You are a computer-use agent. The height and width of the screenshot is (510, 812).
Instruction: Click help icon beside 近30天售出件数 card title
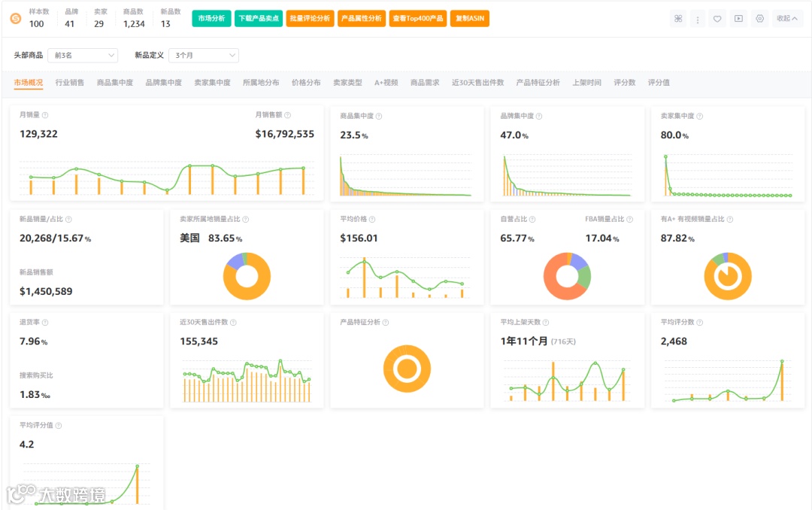[233, 323]
